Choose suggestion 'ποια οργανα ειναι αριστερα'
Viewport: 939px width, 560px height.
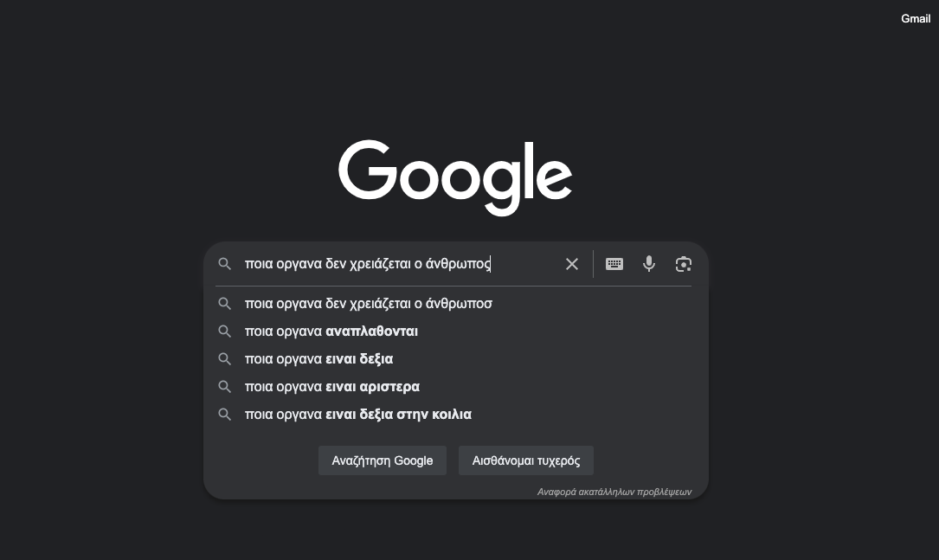456,386
